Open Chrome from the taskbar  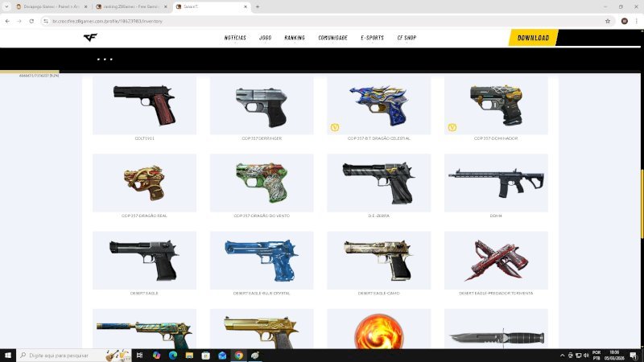point(238,356)
